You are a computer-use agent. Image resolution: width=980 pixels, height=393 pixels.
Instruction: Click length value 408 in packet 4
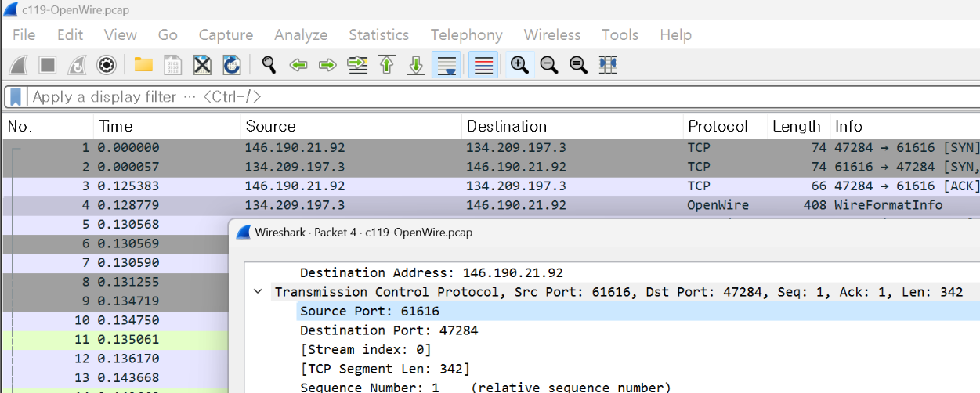815,205
